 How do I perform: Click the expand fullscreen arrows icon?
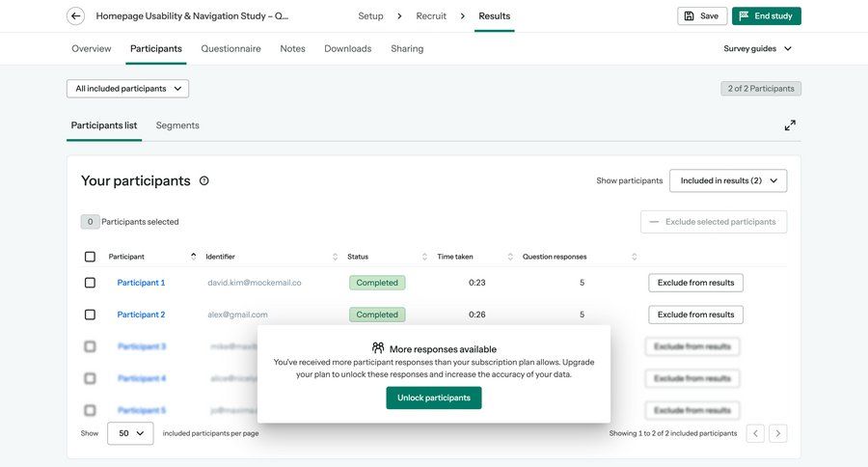point(790,125)
